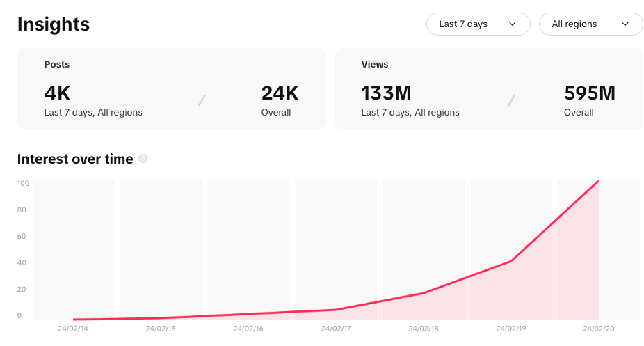Click the 24/02/19 date axis label

510,329
